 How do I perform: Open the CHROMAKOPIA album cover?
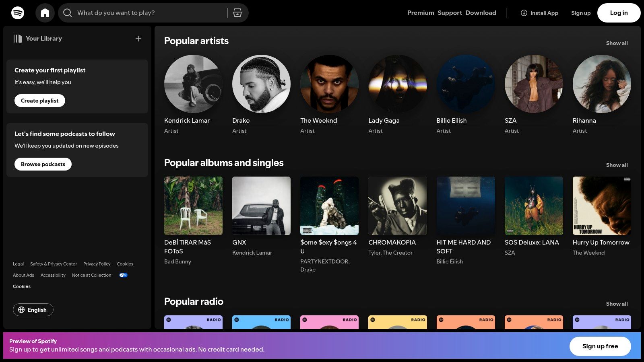pos(397,206)
